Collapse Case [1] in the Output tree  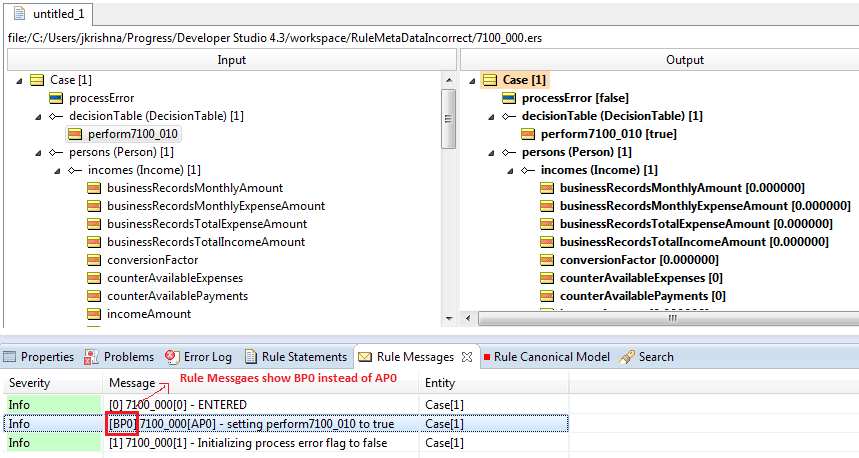point(472,81)
